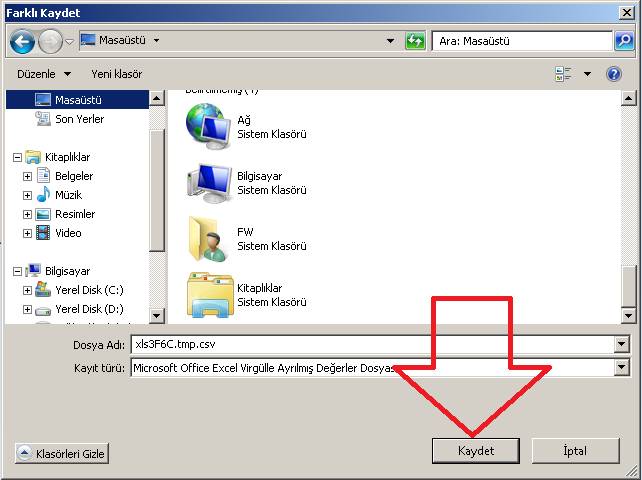Click the green Refresh button
Viewport: 642px width, 480px height.
415,41
